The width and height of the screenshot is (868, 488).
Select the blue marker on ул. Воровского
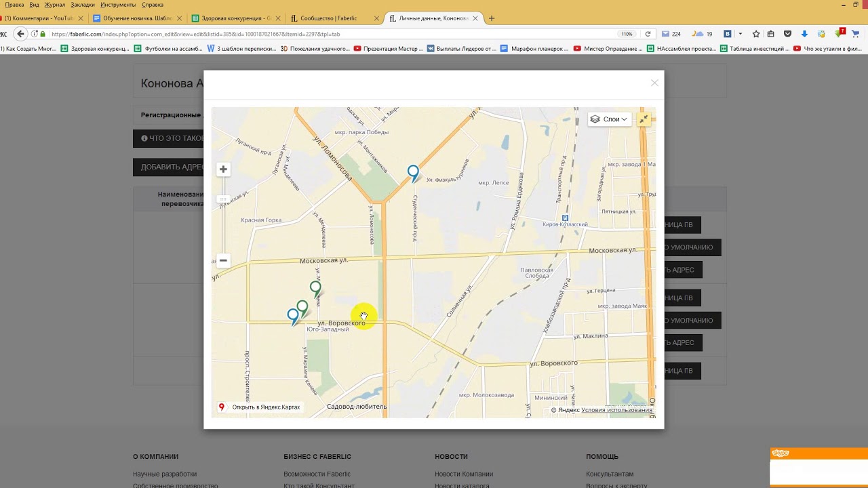tap(293, 317)
